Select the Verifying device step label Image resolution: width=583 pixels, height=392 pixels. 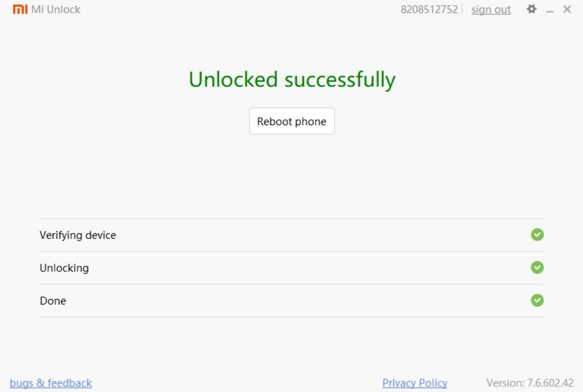(78, 235)
